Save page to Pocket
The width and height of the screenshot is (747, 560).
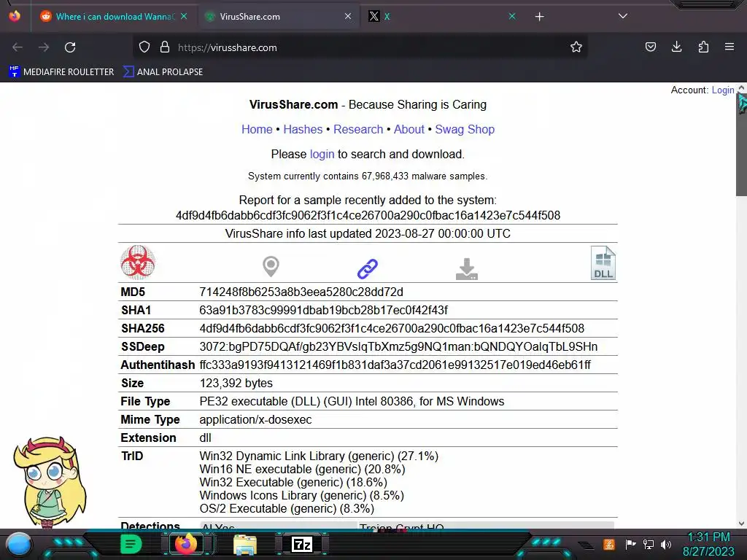coord(650,47)
